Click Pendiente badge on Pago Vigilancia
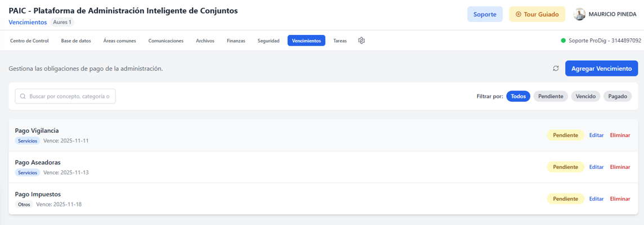Viewport: 644px width, 225px height. [565, 135]
